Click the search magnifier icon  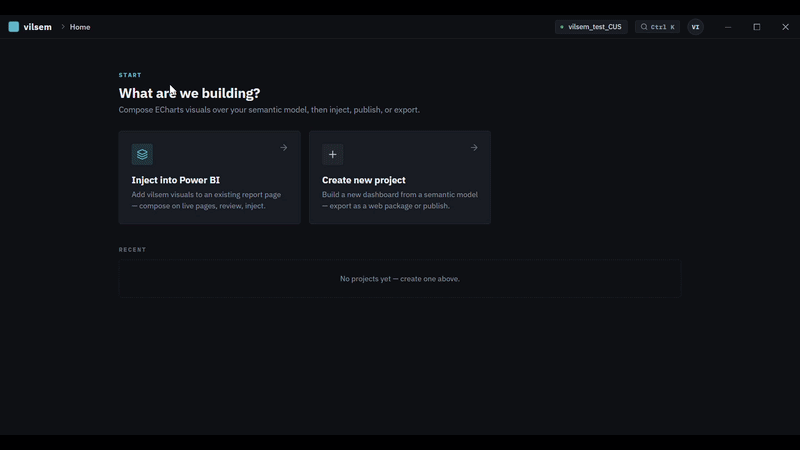point(644,27)
